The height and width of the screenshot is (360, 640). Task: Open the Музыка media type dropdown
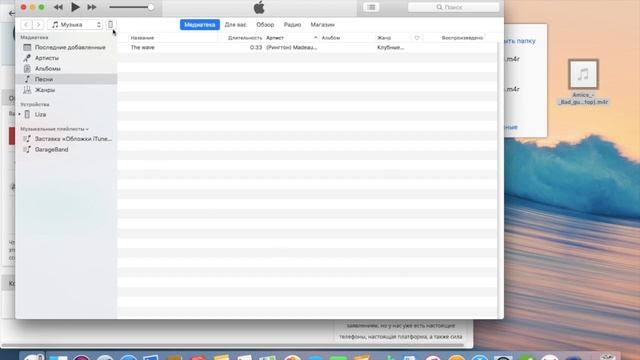click(x=75, y=24)
